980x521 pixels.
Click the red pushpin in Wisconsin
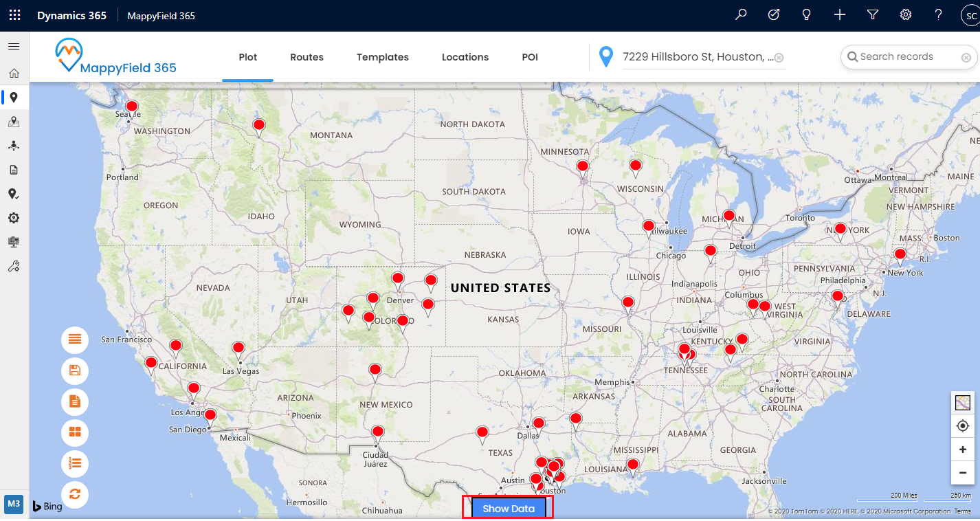click(636, 167)
